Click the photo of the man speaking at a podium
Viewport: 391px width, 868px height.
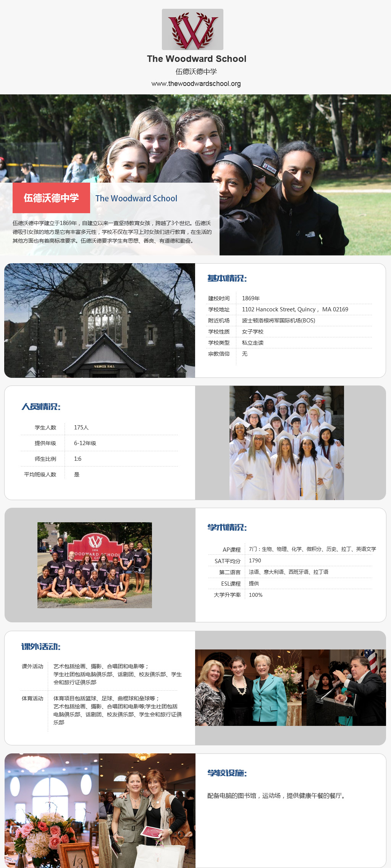(344, 688)
